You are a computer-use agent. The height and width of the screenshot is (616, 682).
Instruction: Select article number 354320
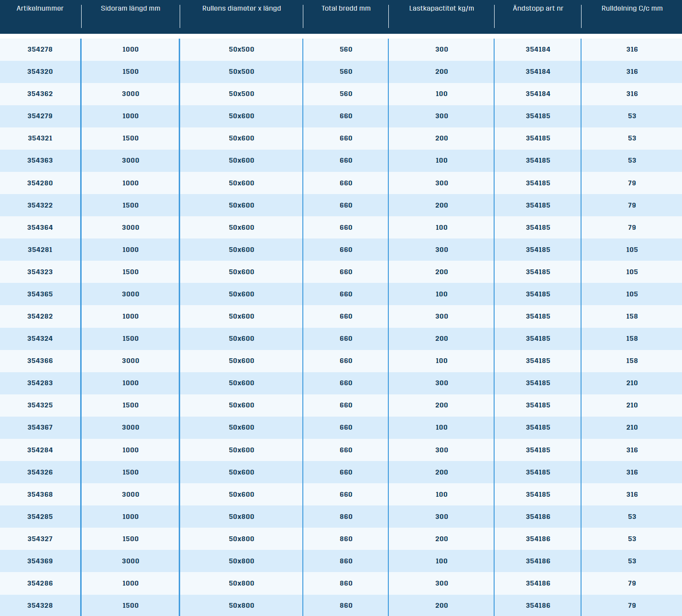(40, 71)
